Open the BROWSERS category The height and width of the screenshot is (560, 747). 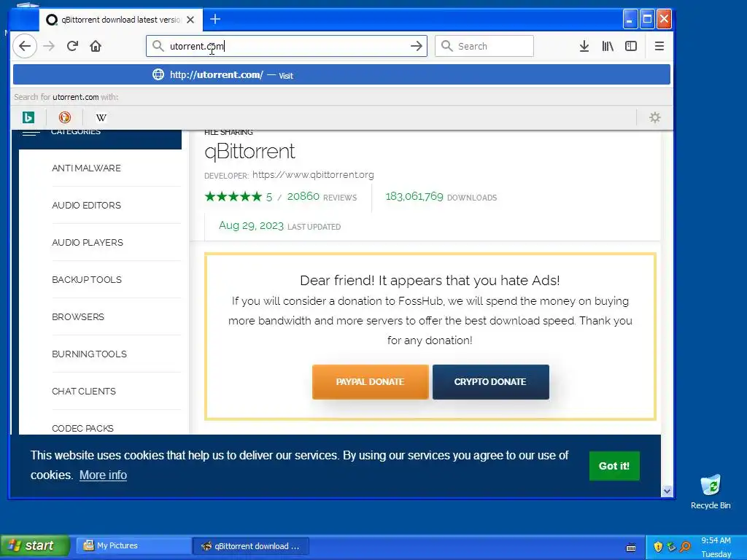(77, 316)
